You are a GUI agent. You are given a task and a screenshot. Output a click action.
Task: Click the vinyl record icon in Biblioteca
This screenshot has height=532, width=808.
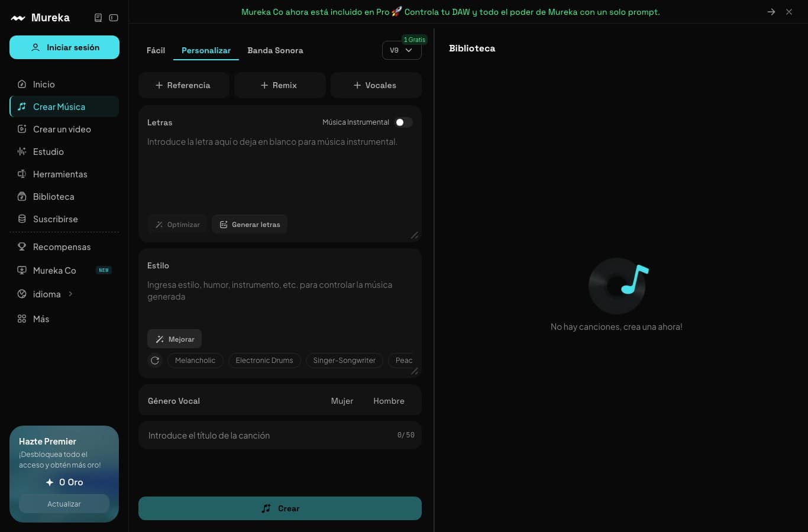point(618,286)
